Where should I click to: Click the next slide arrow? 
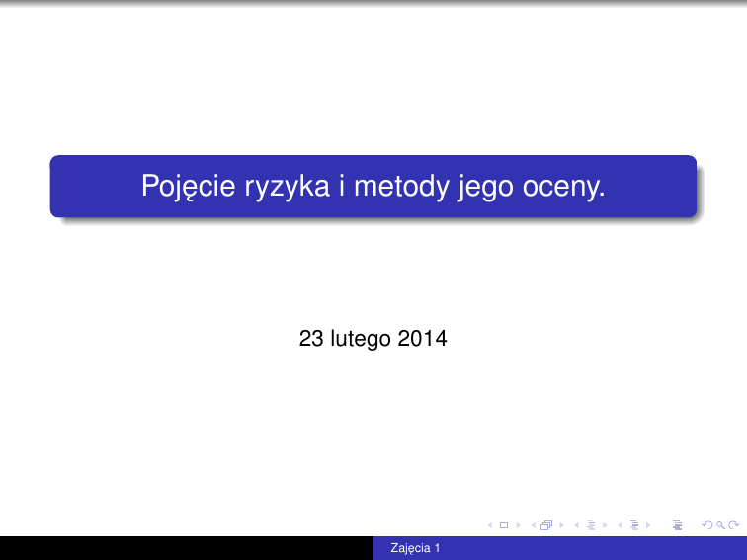tap(518, 526)
